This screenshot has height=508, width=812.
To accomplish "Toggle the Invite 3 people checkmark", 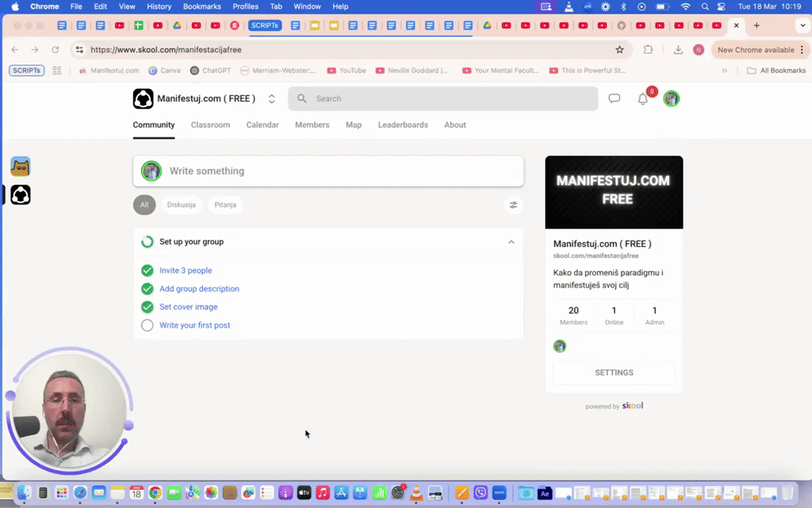I will pos(147,271).
